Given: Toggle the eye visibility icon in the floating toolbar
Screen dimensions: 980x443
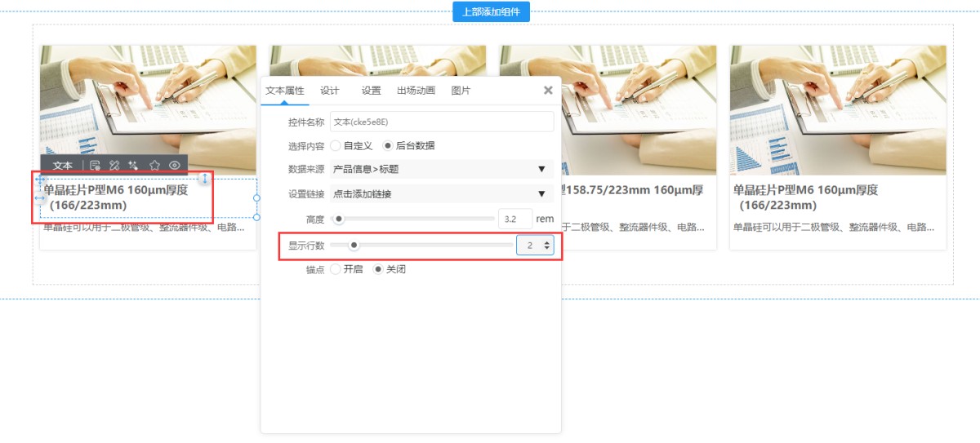Looking at the screenshot, I should point(175,165).
